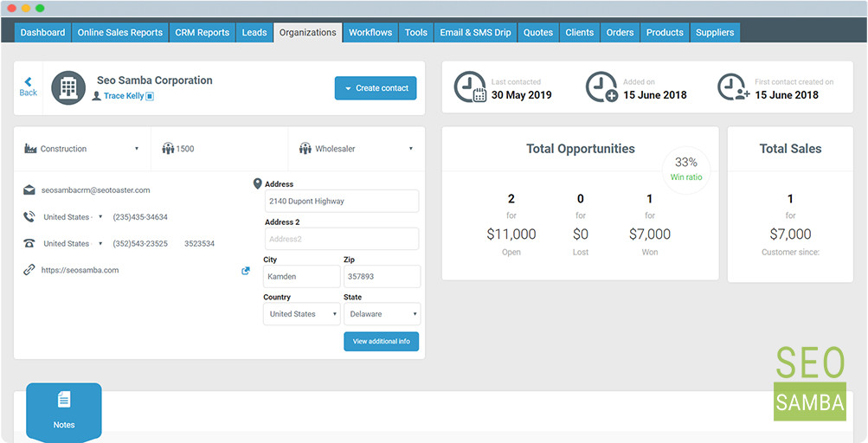Switch to Online Sales Reports tab
The image size is (868, 443).
(x=120, y=33)
